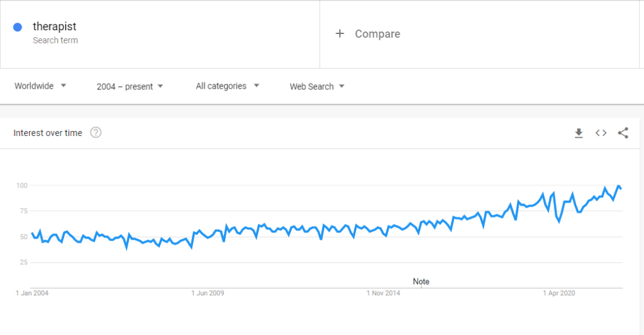644x335 pixels.
Task: Share the interest over time chart
Action: click(623, 133)
